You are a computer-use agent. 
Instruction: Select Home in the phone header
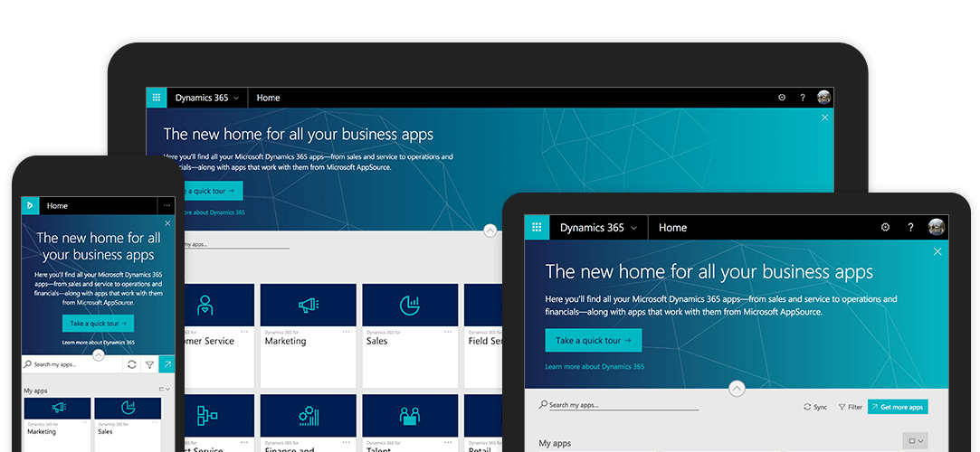click(x=57, y=206)
